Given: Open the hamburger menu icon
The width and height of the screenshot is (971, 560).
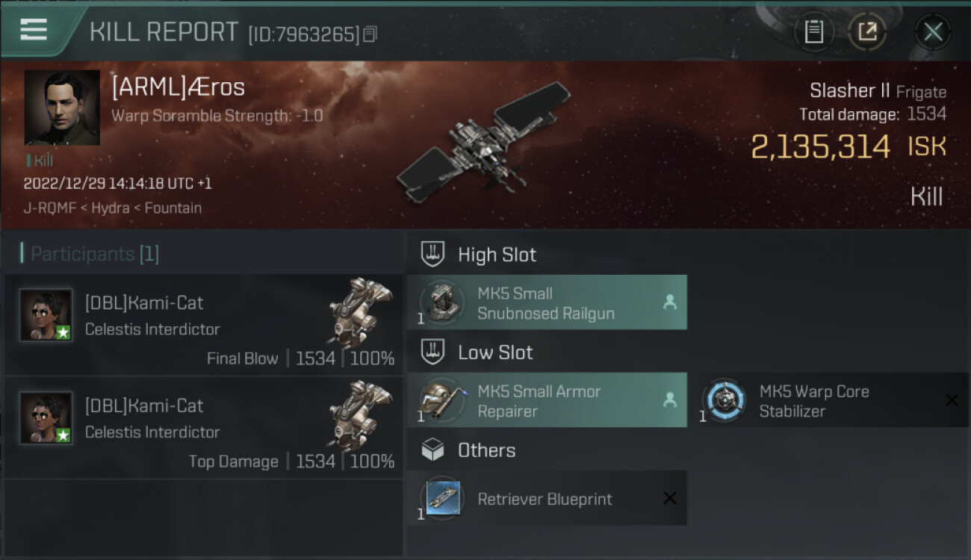Looking at the screenshot, I should click(x=34, y=30).
